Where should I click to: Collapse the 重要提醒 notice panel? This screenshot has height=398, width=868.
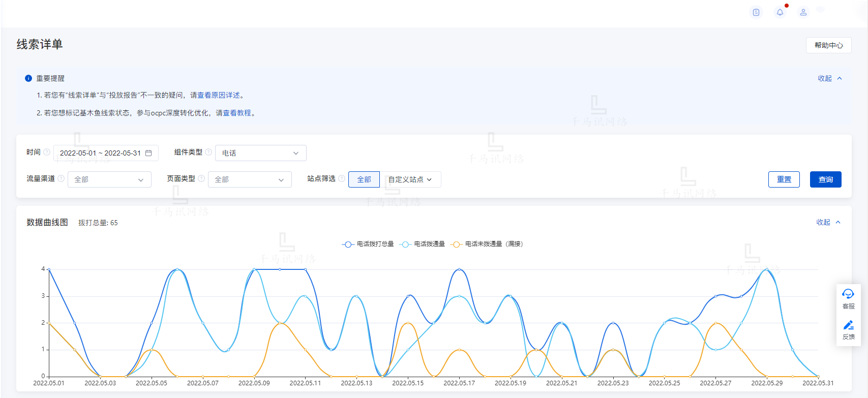pos(829,78)
